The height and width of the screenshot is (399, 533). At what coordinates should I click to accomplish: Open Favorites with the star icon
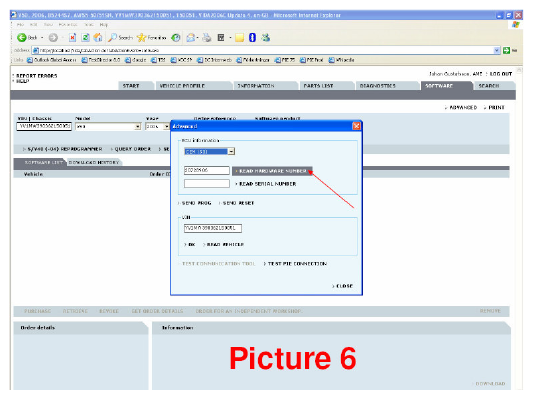click(141, 37)
